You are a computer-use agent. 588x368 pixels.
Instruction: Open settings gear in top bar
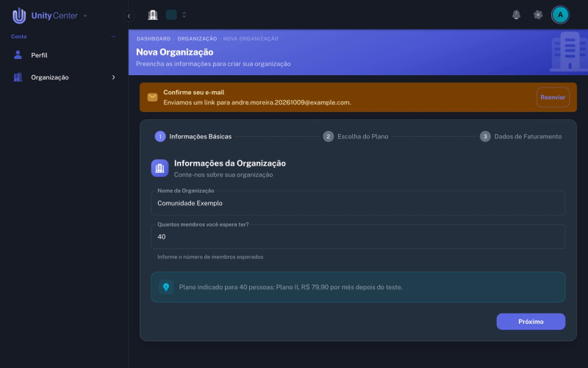tap(538, 15)
